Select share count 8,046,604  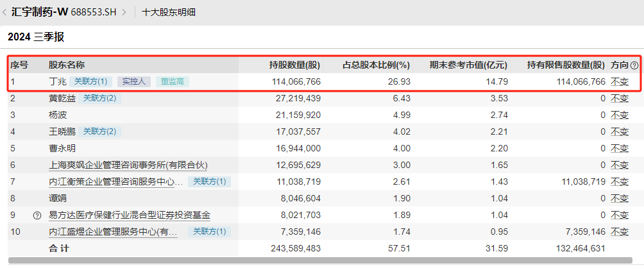click(301, 199)
